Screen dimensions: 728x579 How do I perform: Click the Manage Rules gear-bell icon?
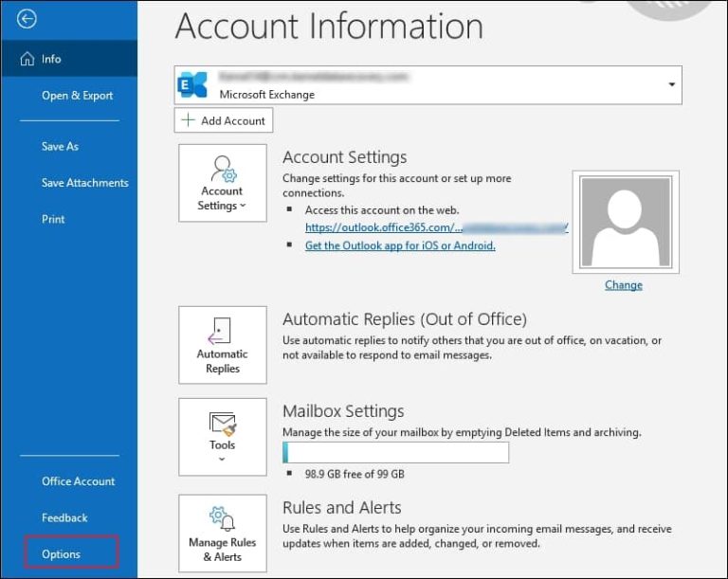222,518
